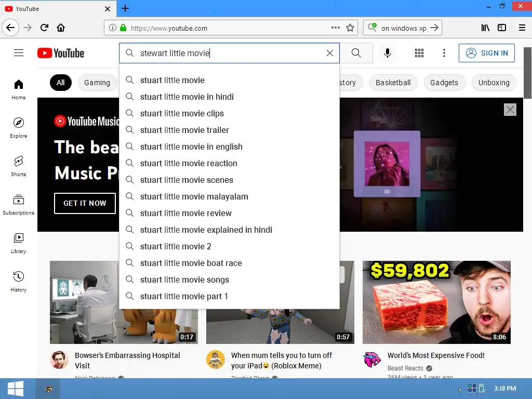This screenshot has width=532, height=399.
Task: Select the Basketball filter chip
Action: coord(393,83)
